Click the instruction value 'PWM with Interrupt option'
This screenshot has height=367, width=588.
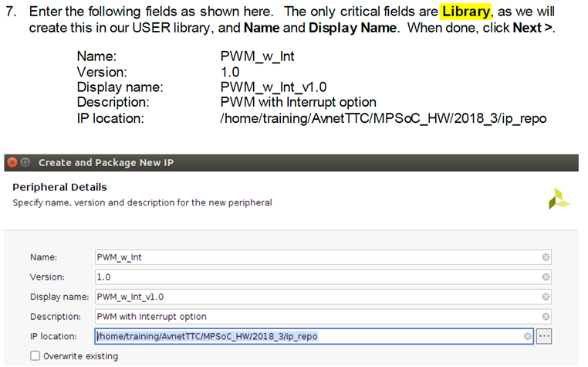tap(298, 102)
